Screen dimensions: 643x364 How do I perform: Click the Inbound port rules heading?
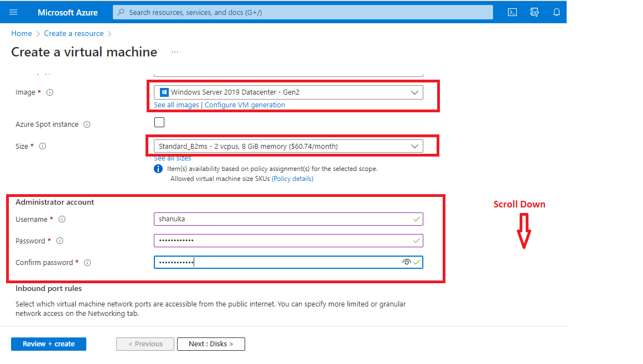coord(49,289)
